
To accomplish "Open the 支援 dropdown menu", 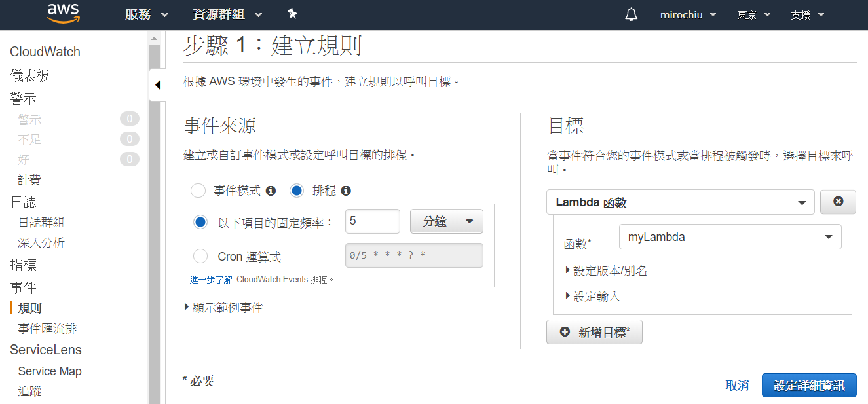I will pyautogui.click(x=807, y=14).
